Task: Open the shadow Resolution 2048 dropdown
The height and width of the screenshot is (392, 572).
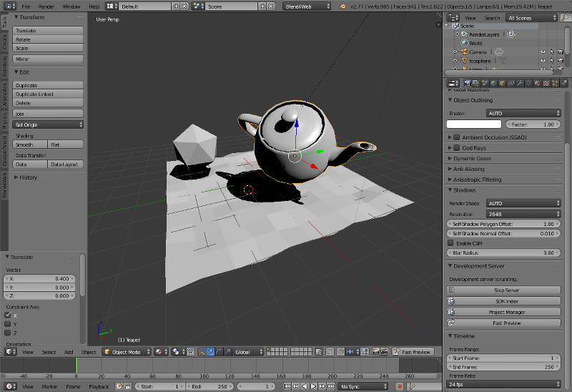Action: coord(523,214)
